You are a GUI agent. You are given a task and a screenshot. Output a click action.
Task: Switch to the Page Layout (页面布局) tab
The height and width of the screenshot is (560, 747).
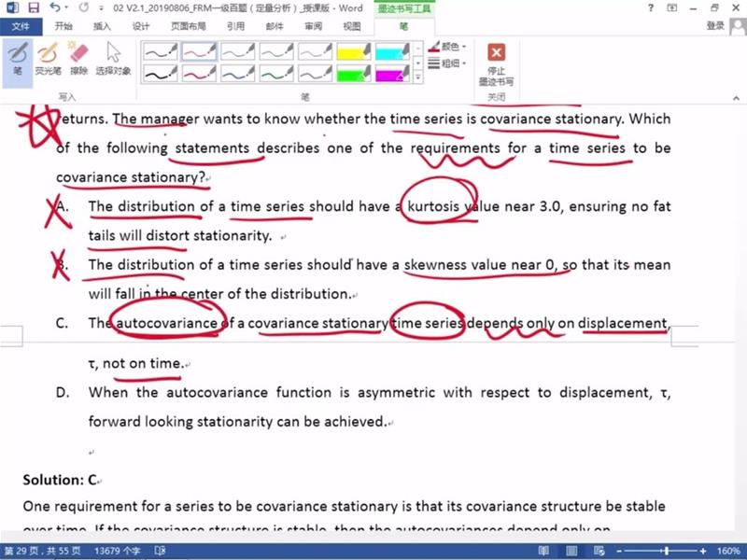coord(189,26)
